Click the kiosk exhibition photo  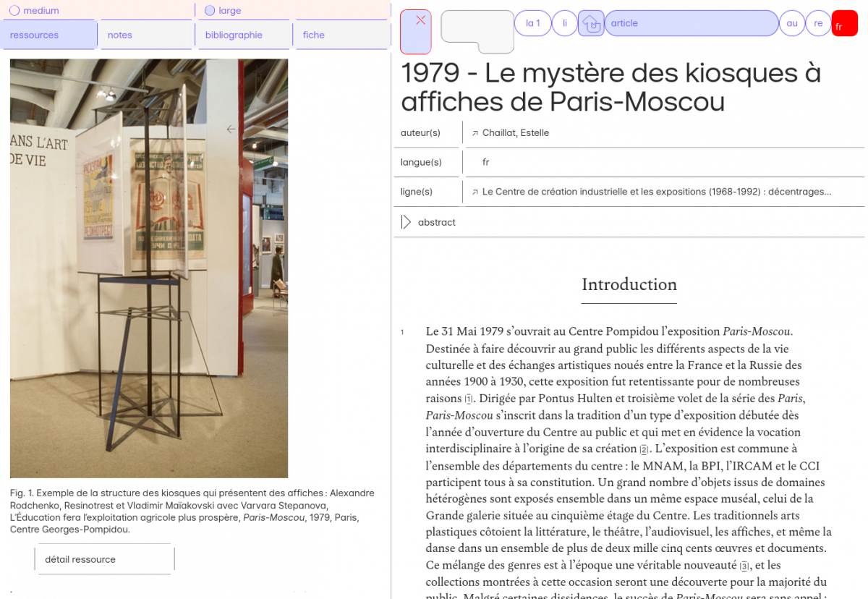(149, 268)
